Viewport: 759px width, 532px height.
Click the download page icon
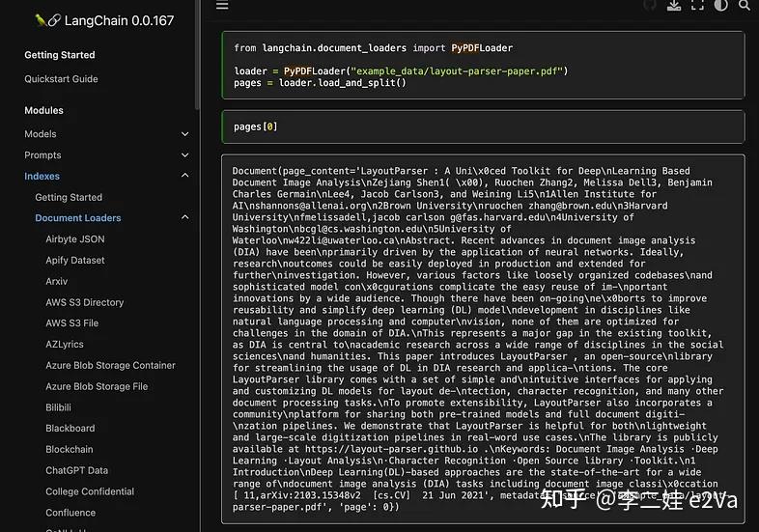[x=674, y=5]
